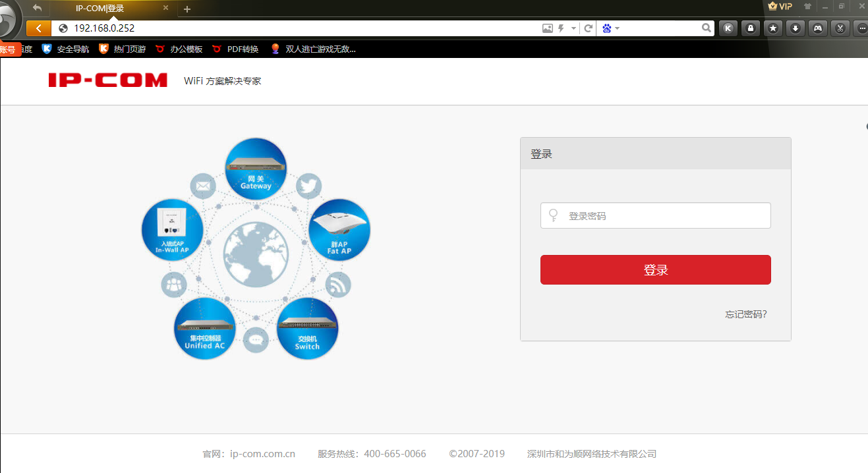Click the undo closed tab arrow icon
868x473 pixels.
click(37, 9)
